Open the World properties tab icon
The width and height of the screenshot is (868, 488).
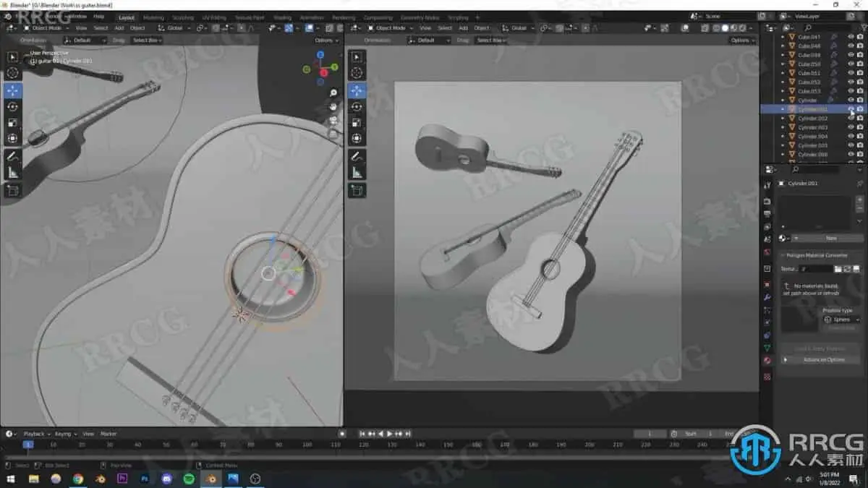click(767, 252)
